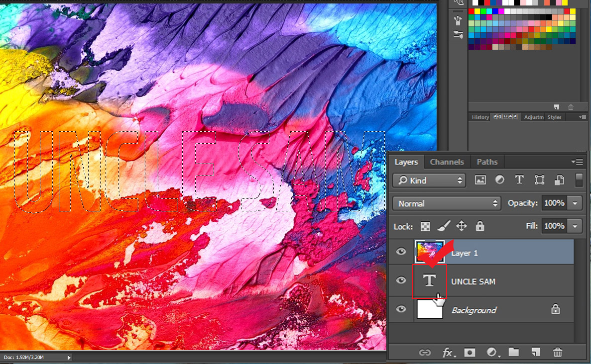The height and width of the screenshot is (364, 591).
Task: Filter layers by pixel layers icon
Action: coord(480,180)
